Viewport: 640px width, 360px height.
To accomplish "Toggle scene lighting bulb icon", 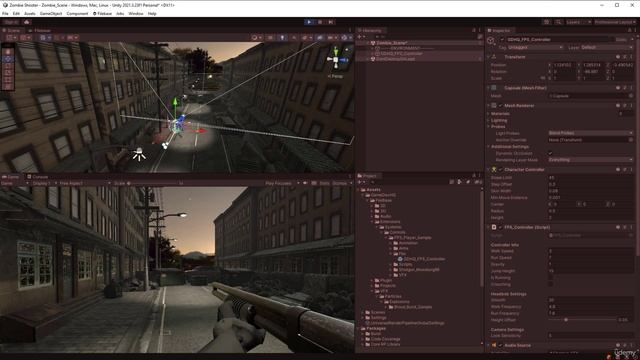I will [x=282, y=38].
